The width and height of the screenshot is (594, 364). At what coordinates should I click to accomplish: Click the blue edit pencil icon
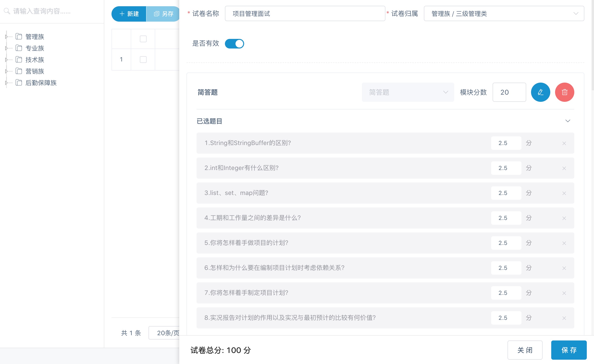(x=540, y=92)
